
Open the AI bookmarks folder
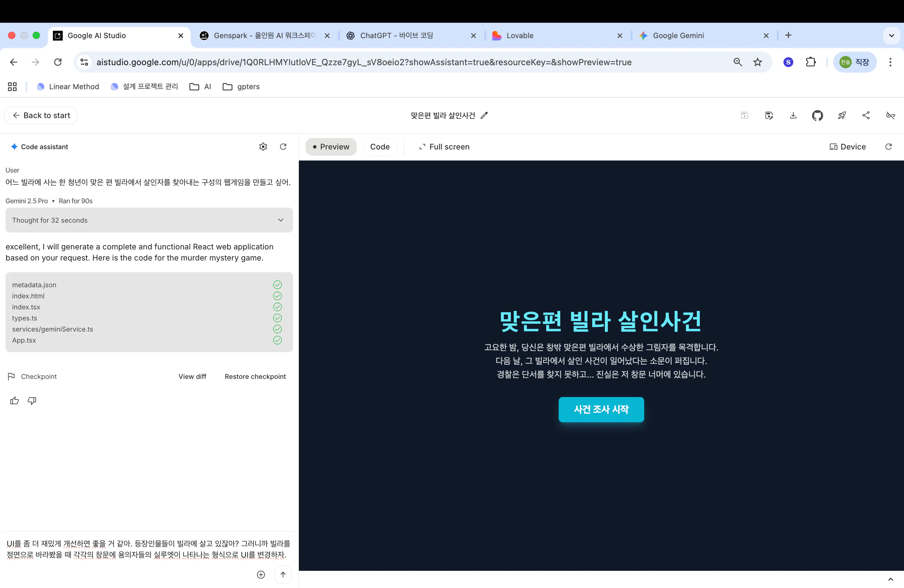200,87
